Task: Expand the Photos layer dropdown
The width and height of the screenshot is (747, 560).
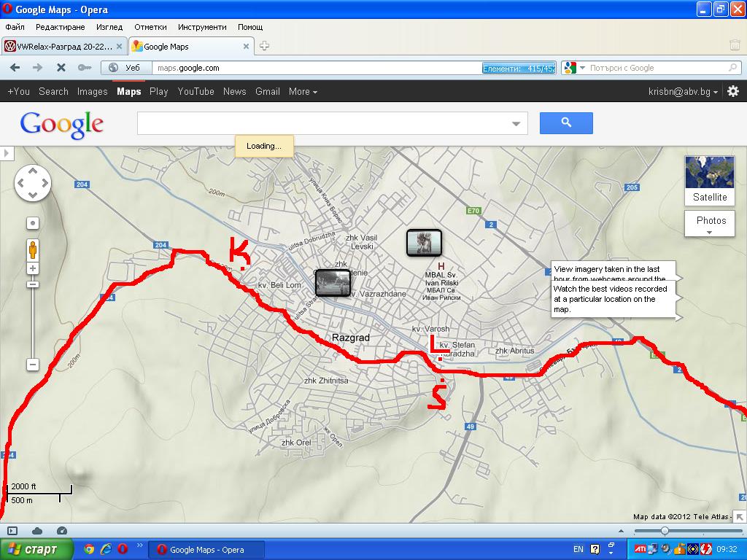Action: click(x=711, y=225)
